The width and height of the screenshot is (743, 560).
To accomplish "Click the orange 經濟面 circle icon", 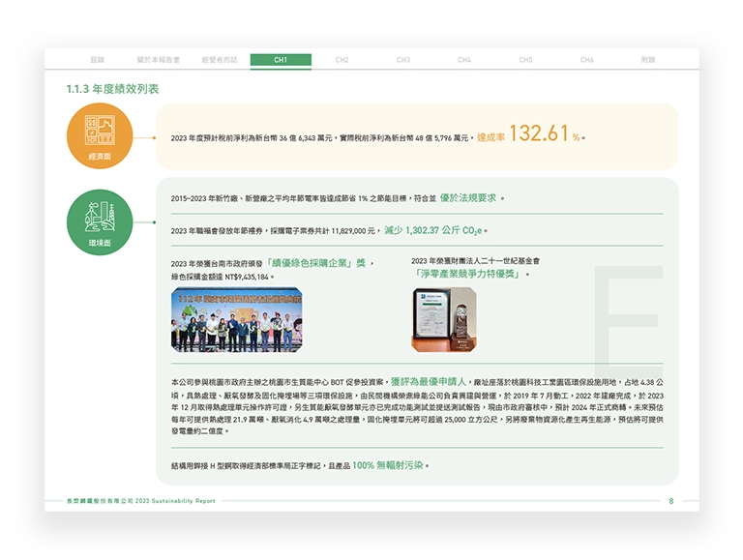I will pos(100,136).
